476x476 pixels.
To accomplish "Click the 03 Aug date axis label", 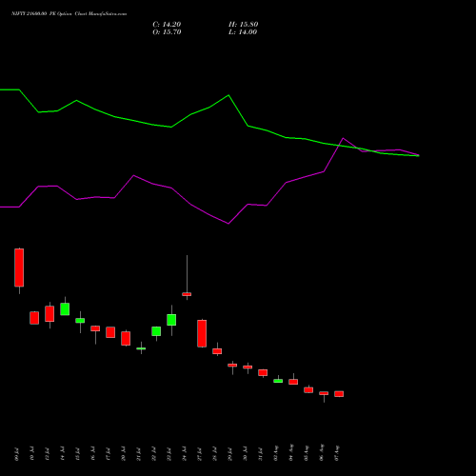I will pos(276,453).
